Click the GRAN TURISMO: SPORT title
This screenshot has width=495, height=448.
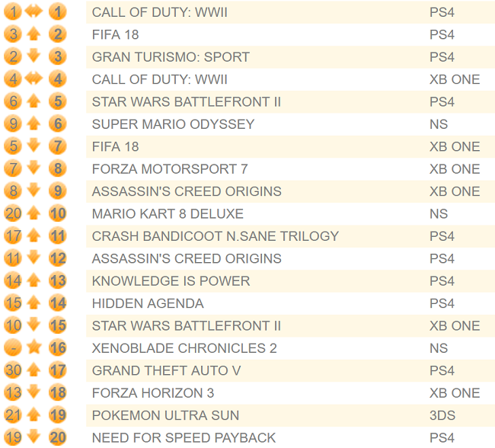pyautogui.click(x=171, y=57)
